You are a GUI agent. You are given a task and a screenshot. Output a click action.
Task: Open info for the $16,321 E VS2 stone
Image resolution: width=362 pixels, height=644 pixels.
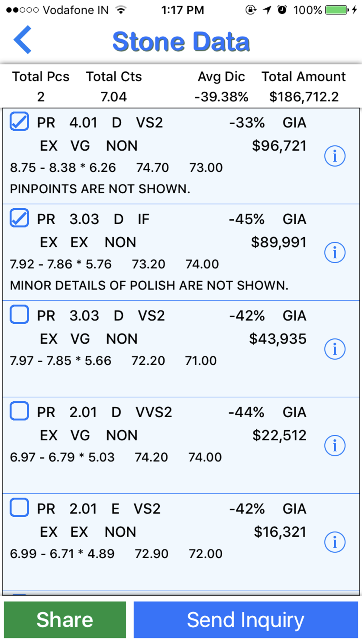[x=335, y=542]
